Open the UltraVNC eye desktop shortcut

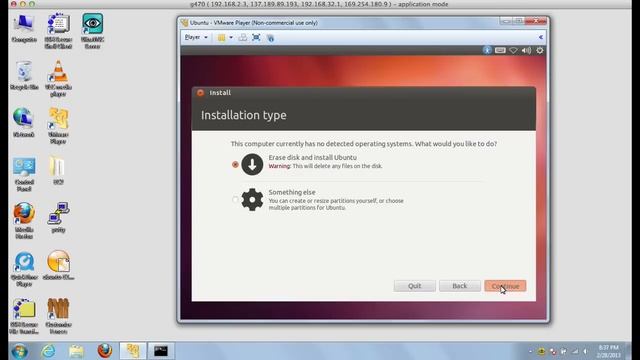[93, 31]
